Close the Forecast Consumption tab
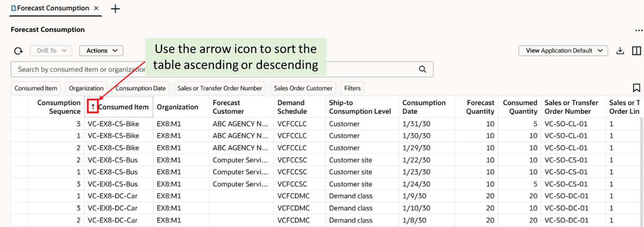644x227 pixels. [x=97, y=9]
